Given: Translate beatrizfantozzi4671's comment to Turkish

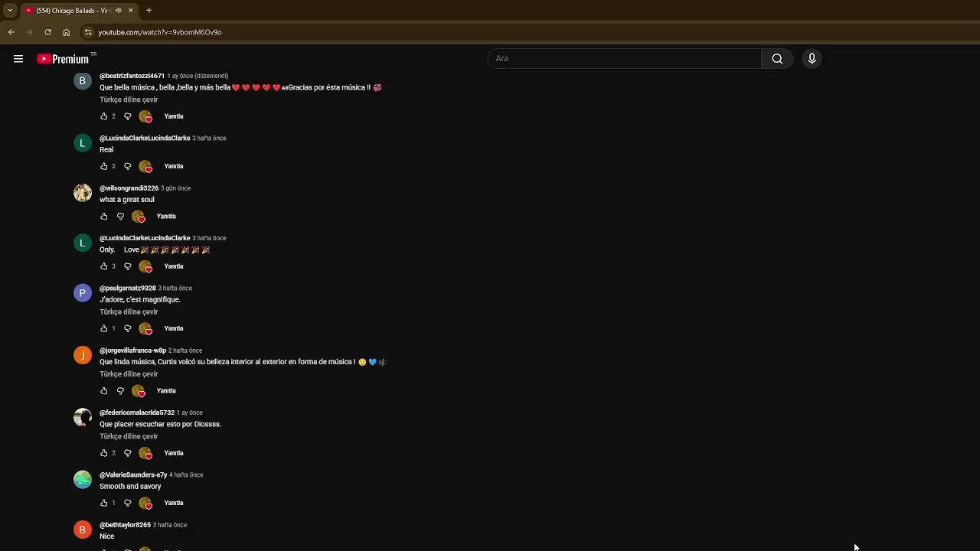Looking at the screenshot, I should point(129,99).
